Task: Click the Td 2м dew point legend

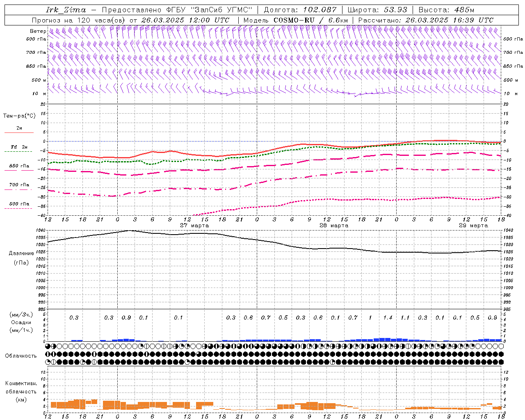Action: (19, 147)
